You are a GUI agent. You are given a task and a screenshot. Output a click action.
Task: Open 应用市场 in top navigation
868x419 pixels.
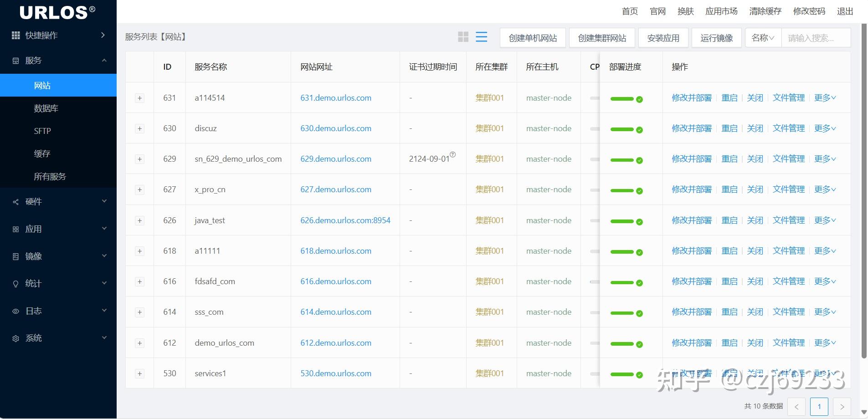coord(721,11)
